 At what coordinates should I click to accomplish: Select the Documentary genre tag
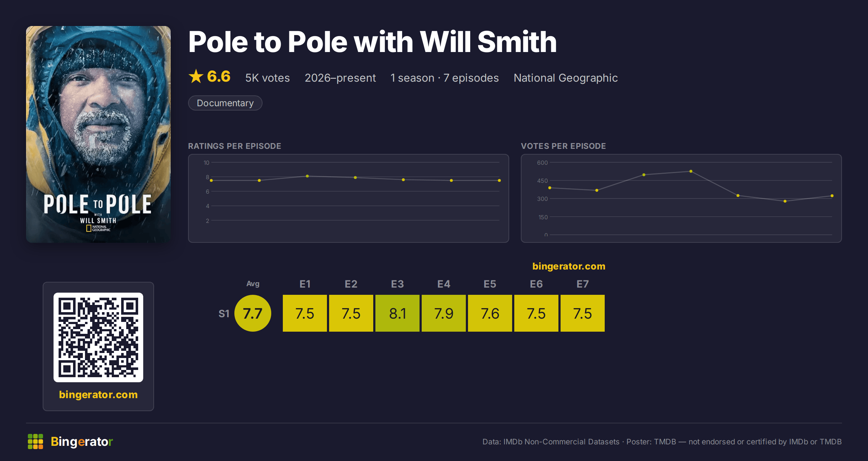[225, 103]
